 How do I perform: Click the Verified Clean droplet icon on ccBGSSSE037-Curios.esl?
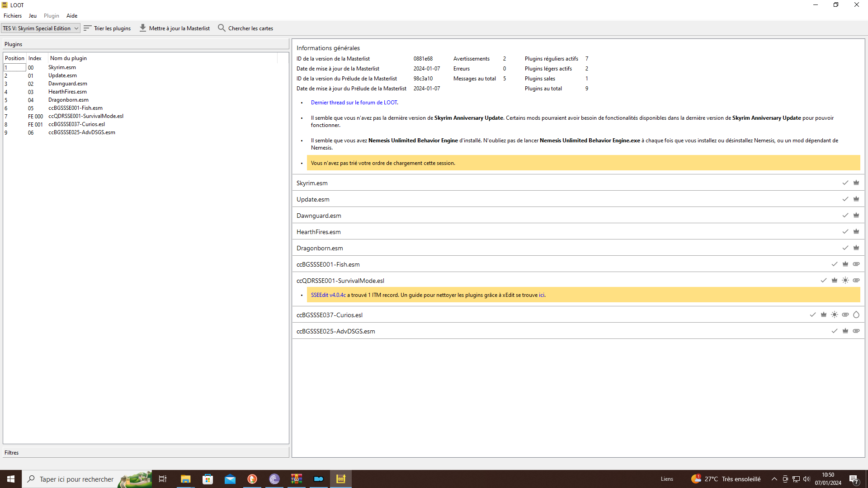tap(857, 314)
